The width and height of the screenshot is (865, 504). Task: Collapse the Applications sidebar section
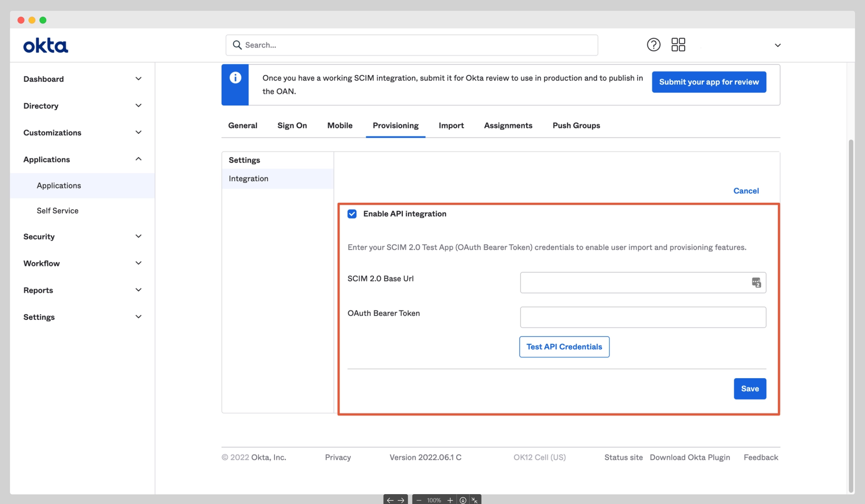tap(138, 159)
